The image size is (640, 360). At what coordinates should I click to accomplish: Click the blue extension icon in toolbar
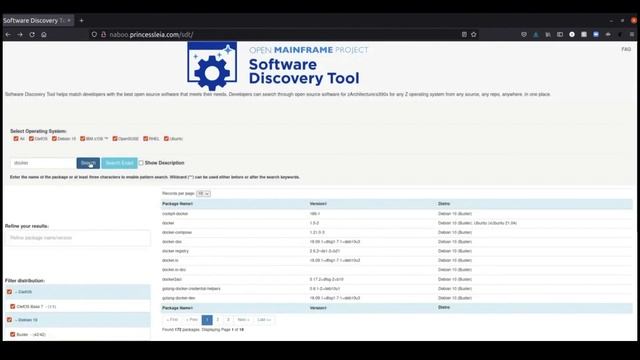(x=596, y=35)
